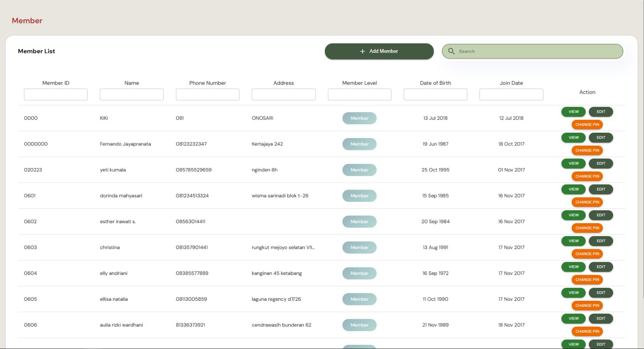Viewport: 644px width, 349px height.
Task: View dorinda mahyasari's record
Action: pos(574,189)
